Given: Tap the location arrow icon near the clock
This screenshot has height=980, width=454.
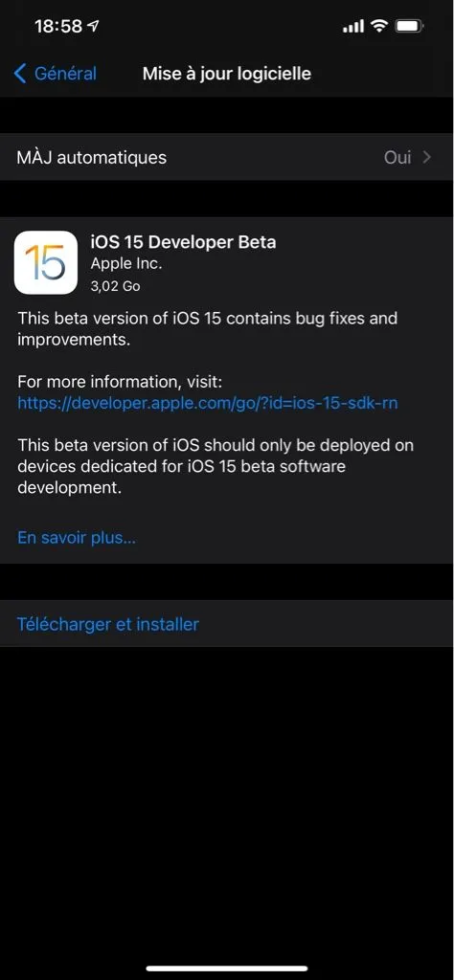Looking at the screenshot, I should click(x=95, y=26).
